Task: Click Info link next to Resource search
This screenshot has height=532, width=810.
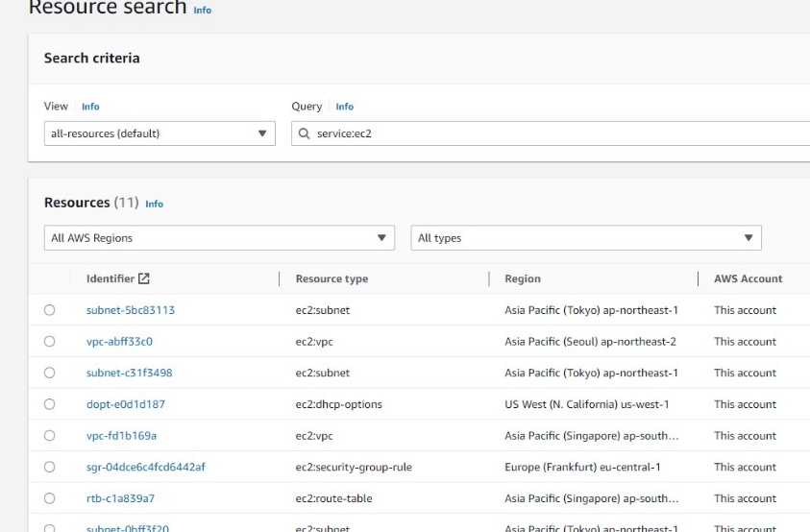Action: pyautogui.click(x=202, y=10)
